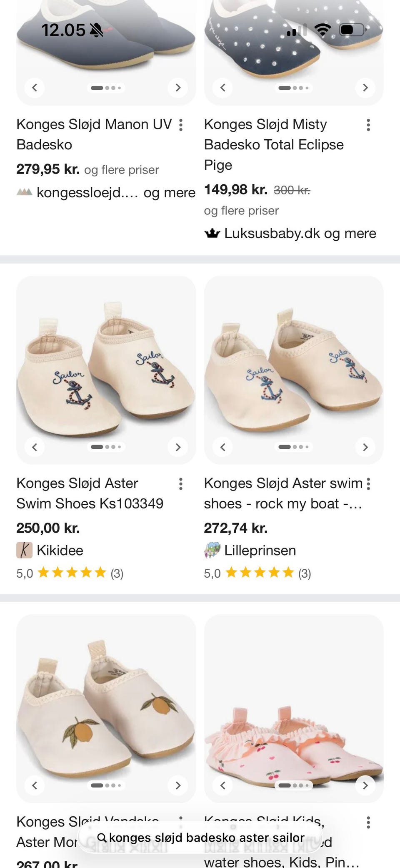Open the pink cherry ruffle shoes thumbnail

294,708
